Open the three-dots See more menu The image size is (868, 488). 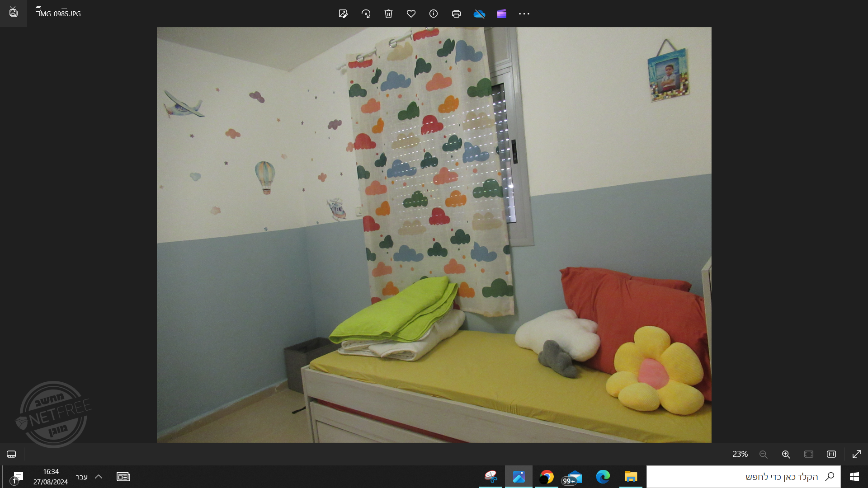524,14
